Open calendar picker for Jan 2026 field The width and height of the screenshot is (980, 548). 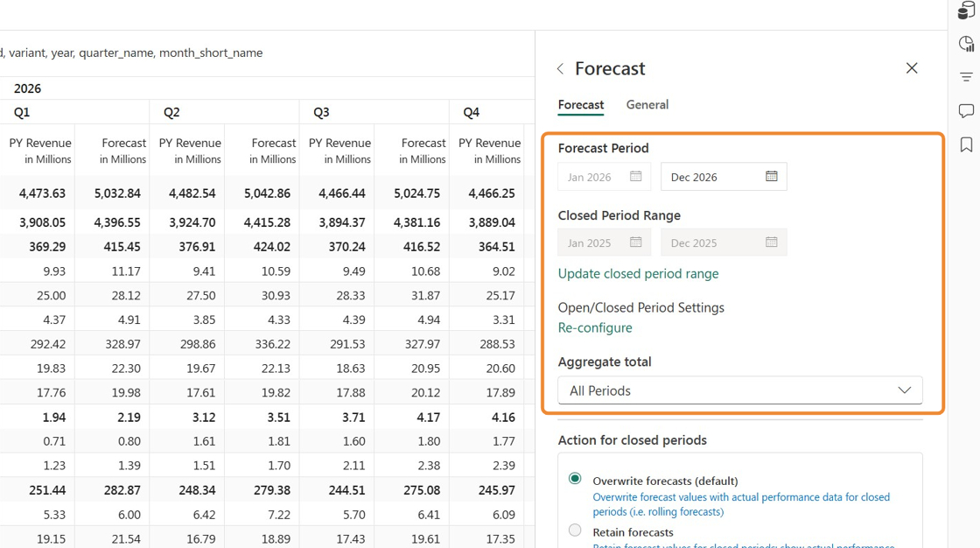click(x=635, y=177)
